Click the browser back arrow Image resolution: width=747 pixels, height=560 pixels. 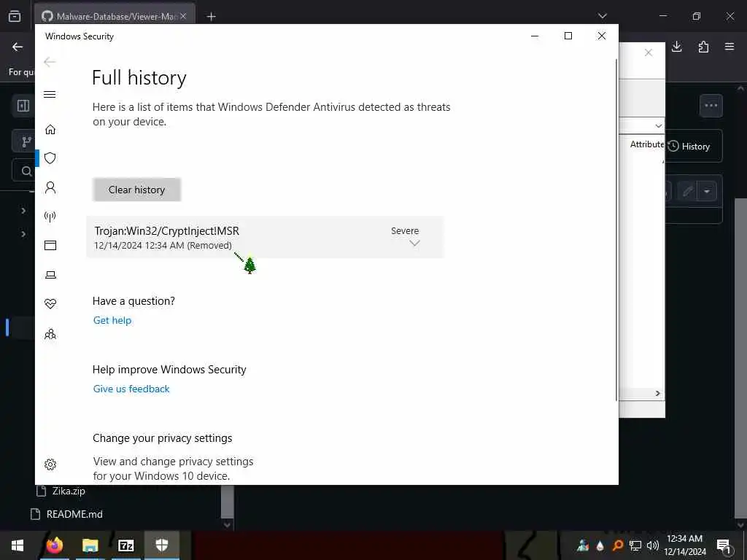click(x=18, y=47)
